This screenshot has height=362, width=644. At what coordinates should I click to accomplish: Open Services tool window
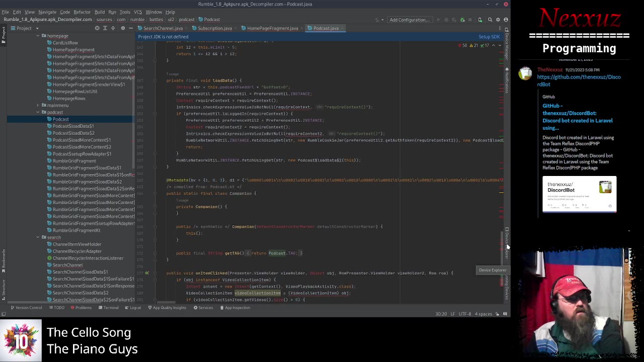pos(203,308)
